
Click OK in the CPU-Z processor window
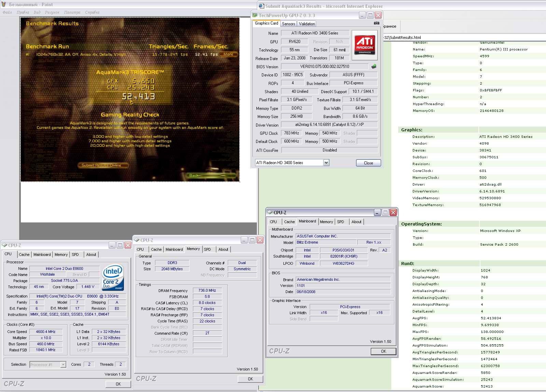point(118,384)
